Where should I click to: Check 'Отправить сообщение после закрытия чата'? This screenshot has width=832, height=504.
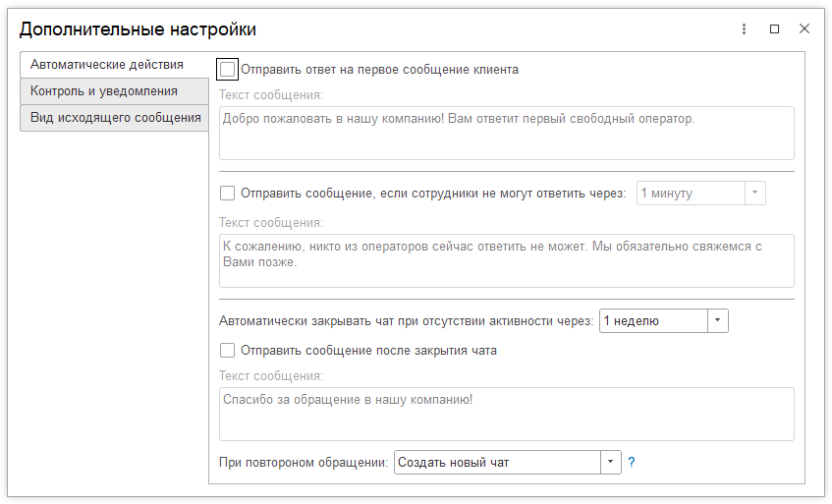[228, 351]
